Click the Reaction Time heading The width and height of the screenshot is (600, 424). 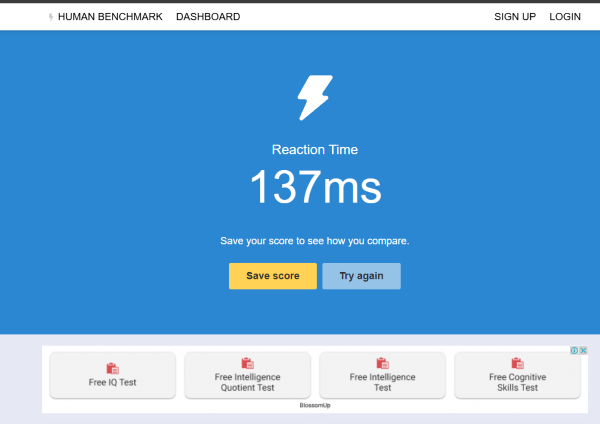tap(315, 150)
